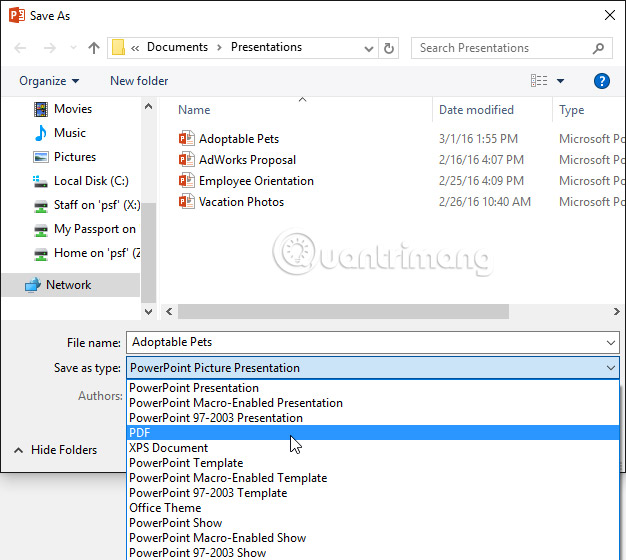Sort by Name column header

point(194,110)
